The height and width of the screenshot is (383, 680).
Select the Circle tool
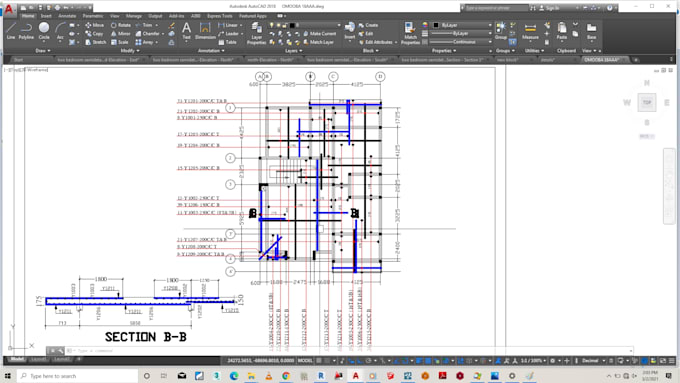point(44,31)
